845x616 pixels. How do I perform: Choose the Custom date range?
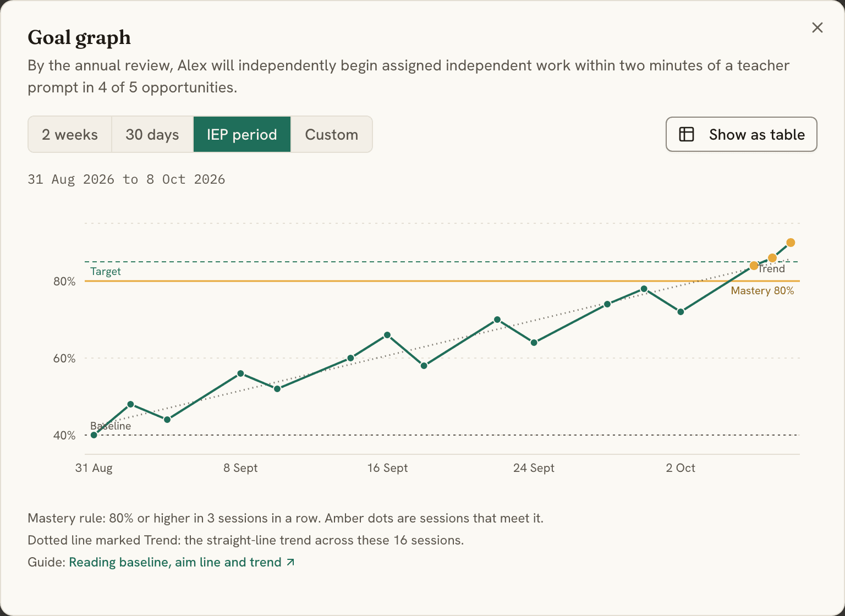pos(332,134)
